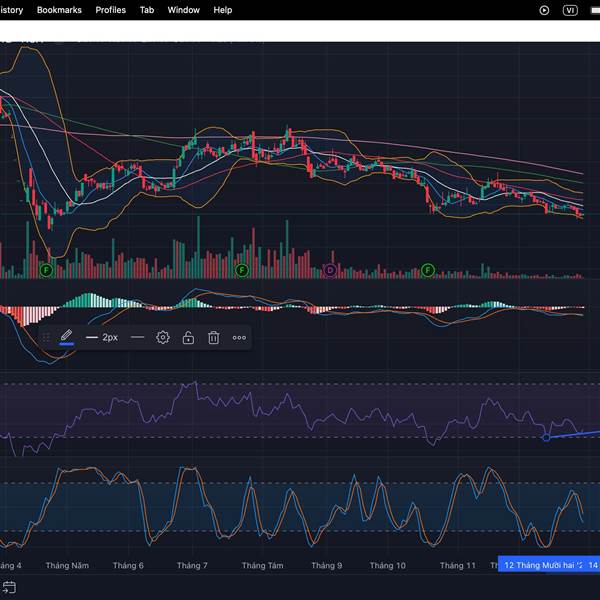
Task: Click the middle green F earnings marker
Action: (x=242, y=271)
